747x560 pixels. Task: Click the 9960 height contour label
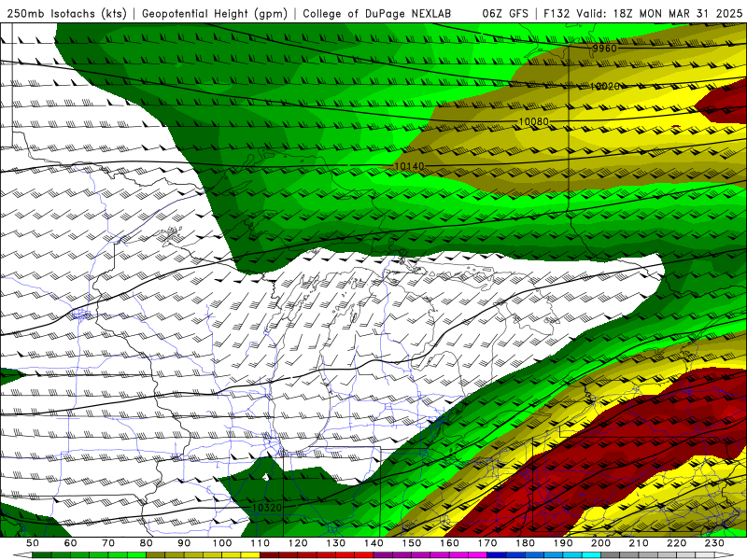(604, 49)
